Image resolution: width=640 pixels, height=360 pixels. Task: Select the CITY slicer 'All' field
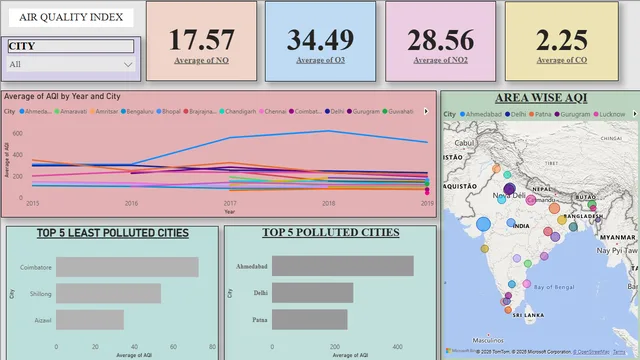click(71, 64)
